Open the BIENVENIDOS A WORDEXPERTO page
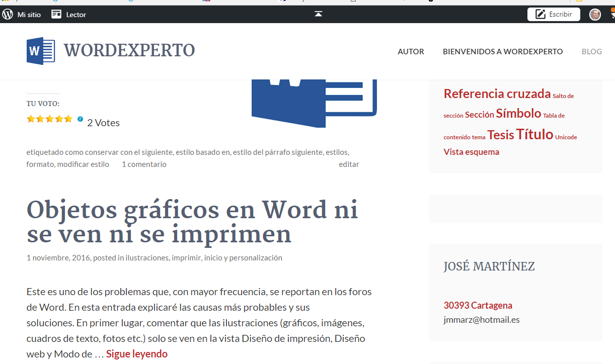The width and height of the screenshot is (615, 364). [x=503, y=51]
